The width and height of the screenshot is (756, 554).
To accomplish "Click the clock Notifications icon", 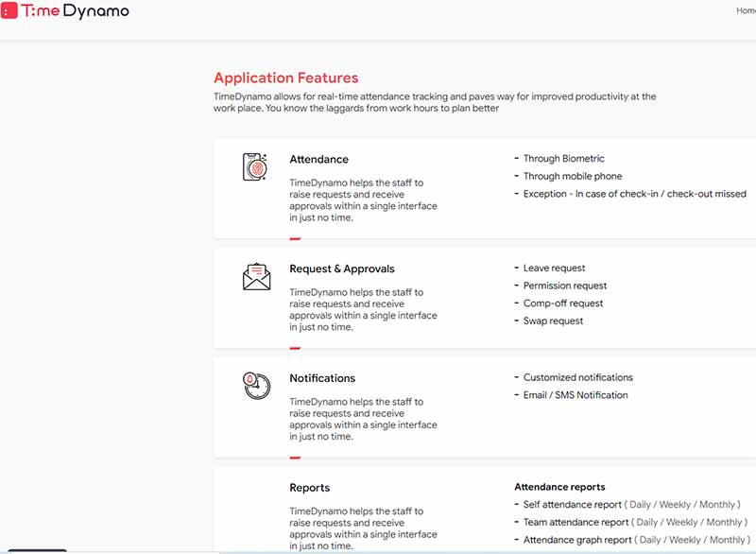I will pos(255,385).
